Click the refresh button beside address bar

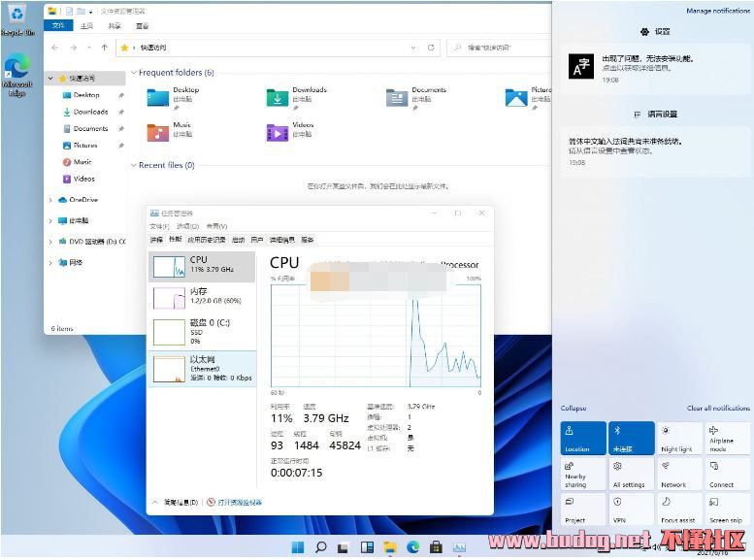[432, 47]
